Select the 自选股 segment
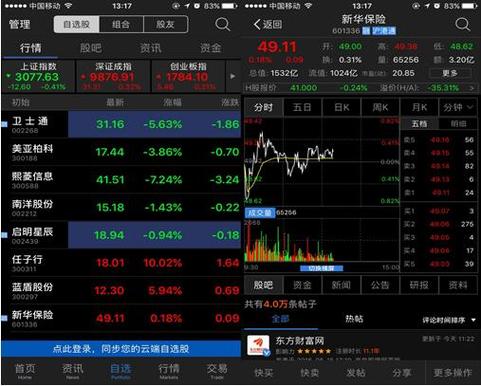 click(x=77, y=24)
